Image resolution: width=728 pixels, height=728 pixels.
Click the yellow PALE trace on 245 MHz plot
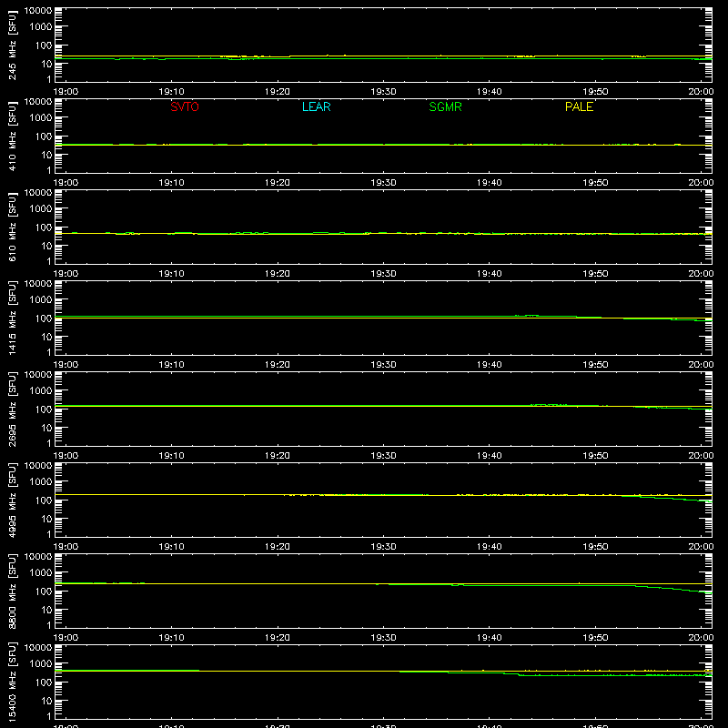[x=383, y=56]
